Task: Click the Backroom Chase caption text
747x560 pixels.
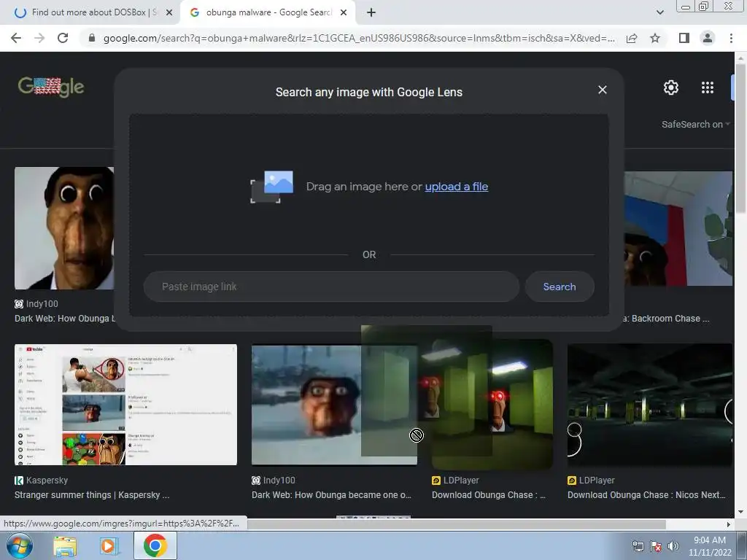Action: coord(667,319)
